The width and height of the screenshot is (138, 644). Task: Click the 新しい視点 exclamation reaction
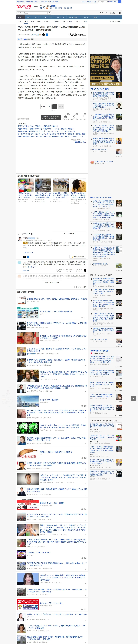point(83,117)
